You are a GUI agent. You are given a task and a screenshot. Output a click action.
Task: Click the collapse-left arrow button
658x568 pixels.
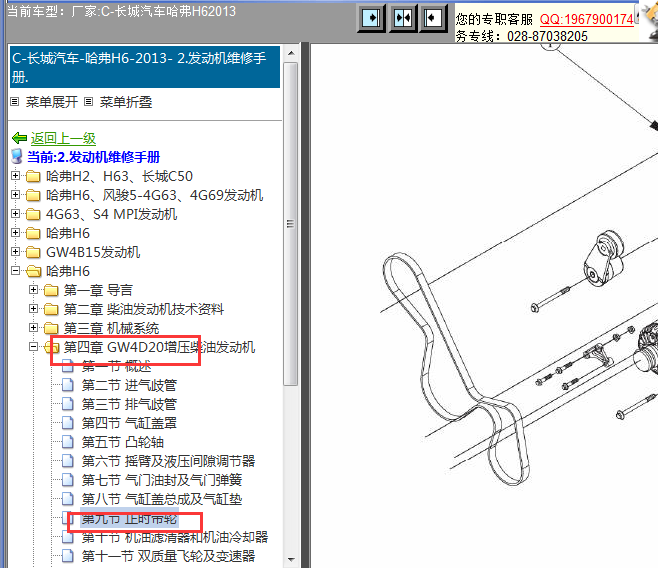click(x=433, y=18)
